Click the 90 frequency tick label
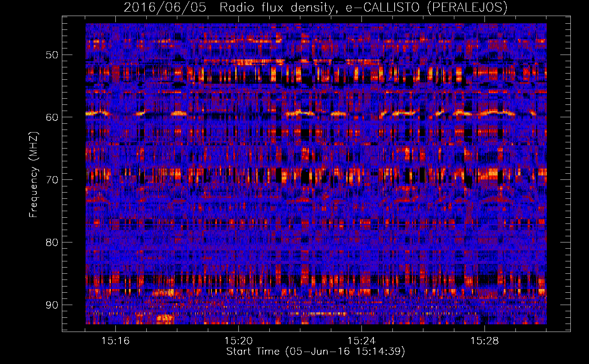The image size is (589, 364). pos(52,305)
